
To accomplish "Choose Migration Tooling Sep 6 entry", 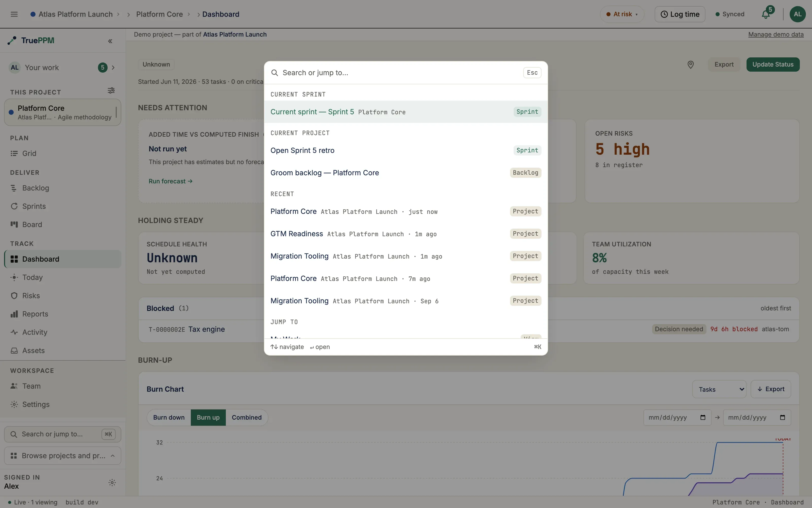I will (406, 301).
